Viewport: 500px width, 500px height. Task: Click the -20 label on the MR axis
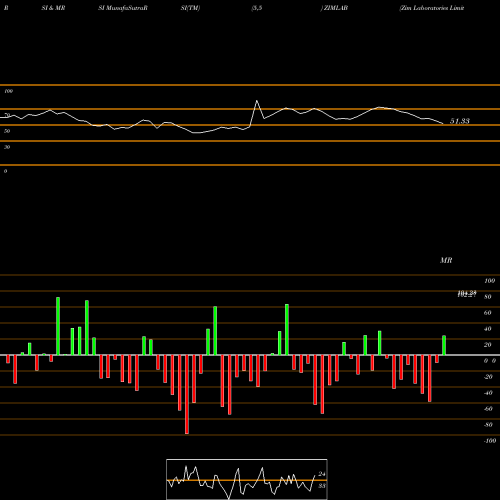[x=488, y=377]
